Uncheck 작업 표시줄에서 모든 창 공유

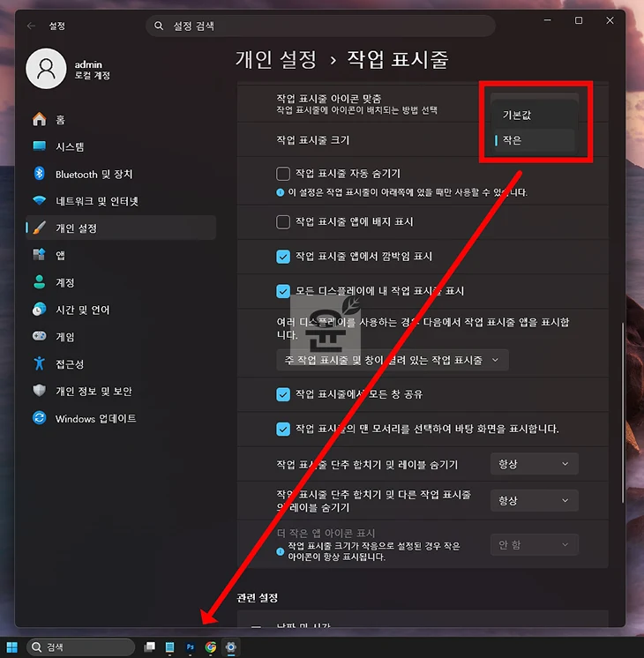pos(283,394)
